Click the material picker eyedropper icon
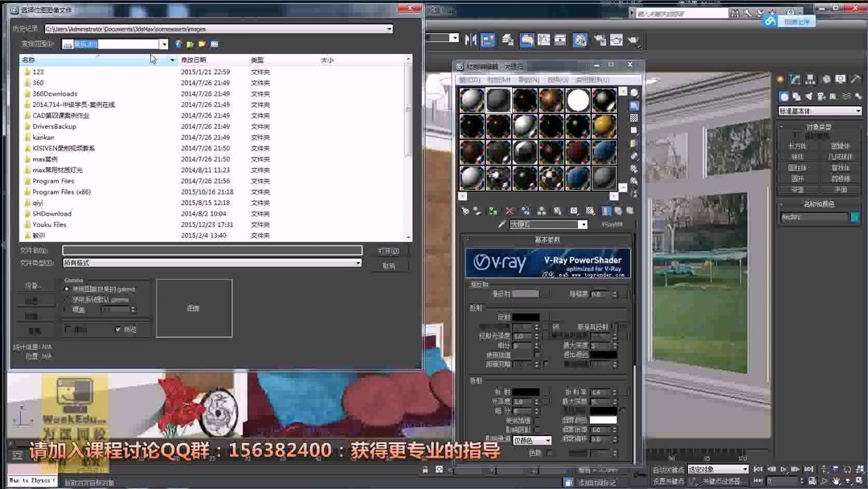Screen dimensions: 868x489 [x=502, y=224]
